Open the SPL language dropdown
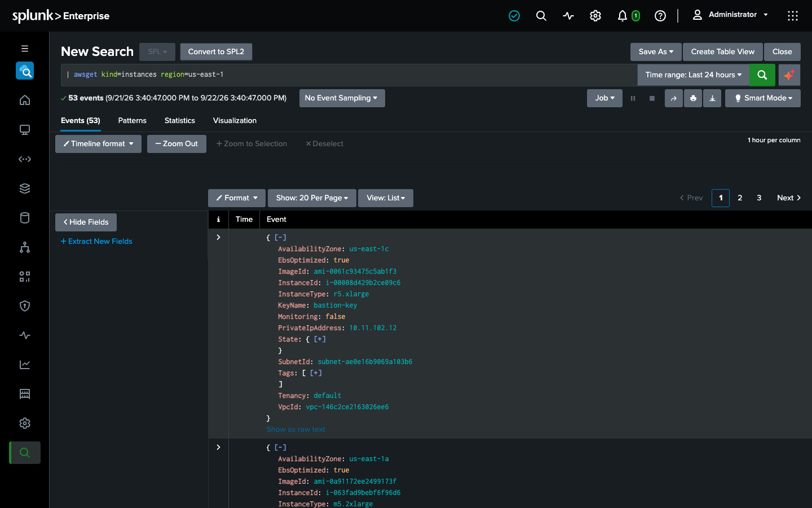812x508 pixels. tap(157, 52)
